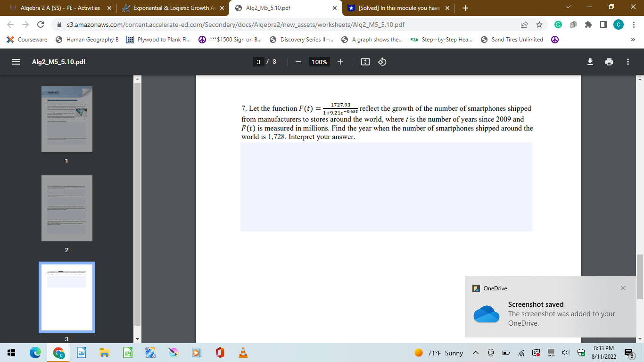Close the Alg2_M5_5.10.pdf tab

334,8
